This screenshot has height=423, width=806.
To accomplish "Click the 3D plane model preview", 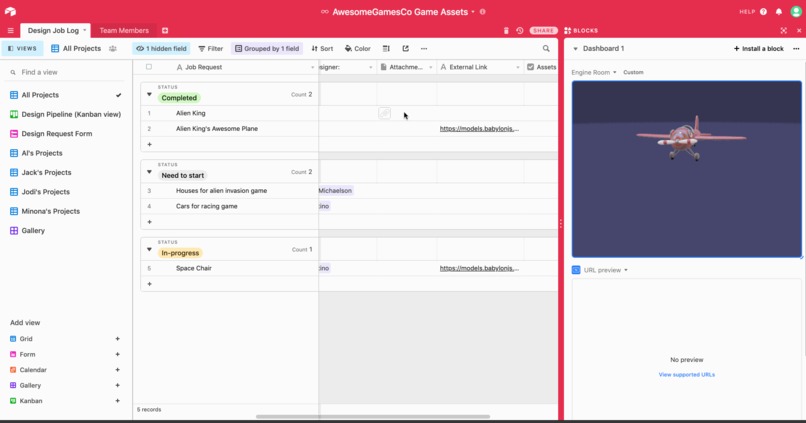I will (686, 169).
